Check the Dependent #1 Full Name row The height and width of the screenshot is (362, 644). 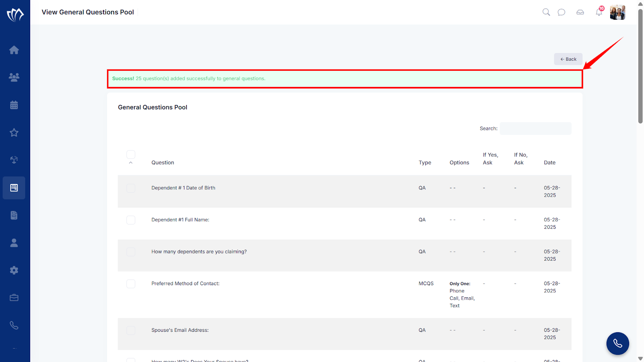131,220
